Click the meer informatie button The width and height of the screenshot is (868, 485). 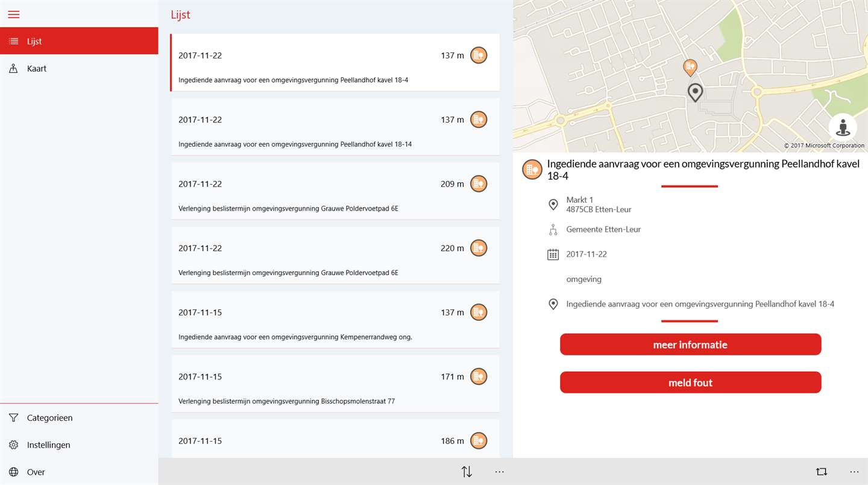click(x=690, y=344)
